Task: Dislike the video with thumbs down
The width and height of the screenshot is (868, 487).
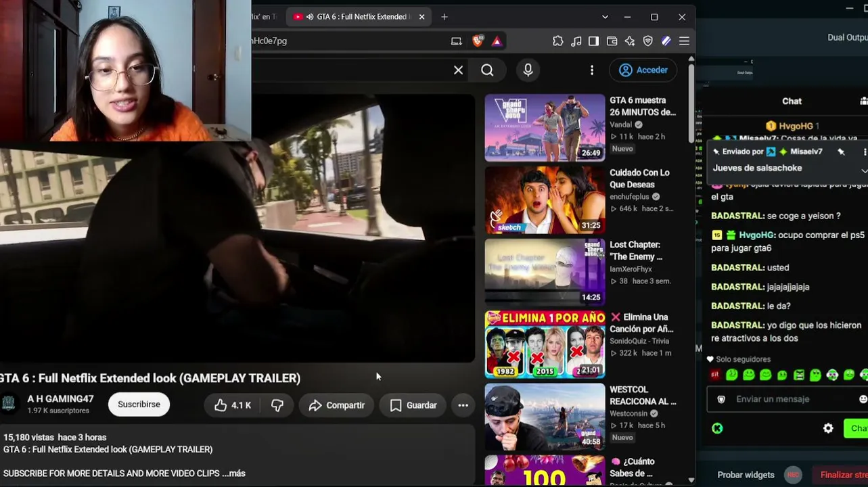Action: (x=277, y=405)
